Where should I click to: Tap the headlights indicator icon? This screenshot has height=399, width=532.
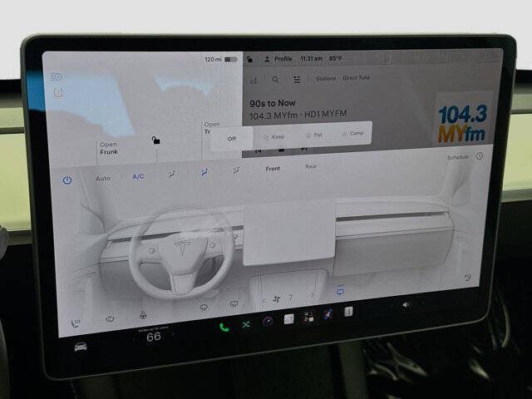click(x=57, y=77)
